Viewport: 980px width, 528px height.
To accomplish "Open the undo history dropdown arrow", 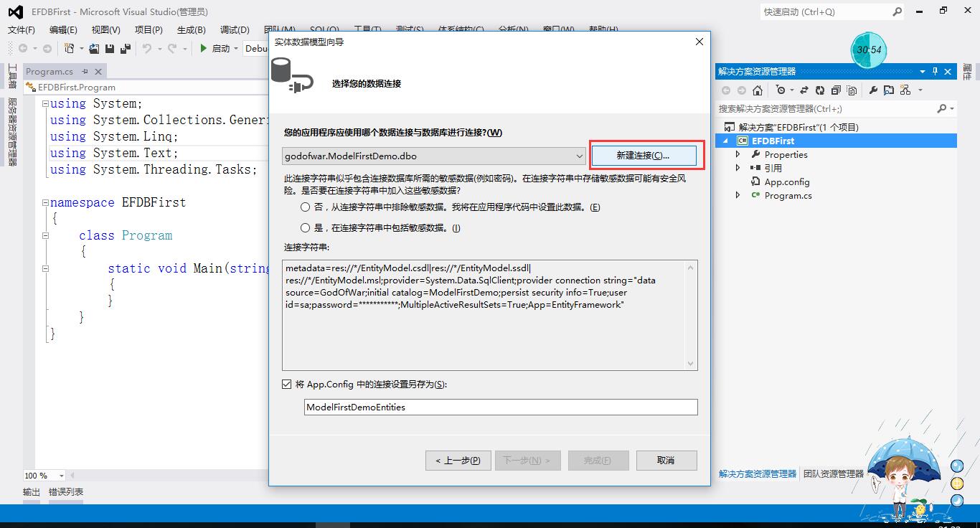I will pyautogui.click(x=159, y=49).
